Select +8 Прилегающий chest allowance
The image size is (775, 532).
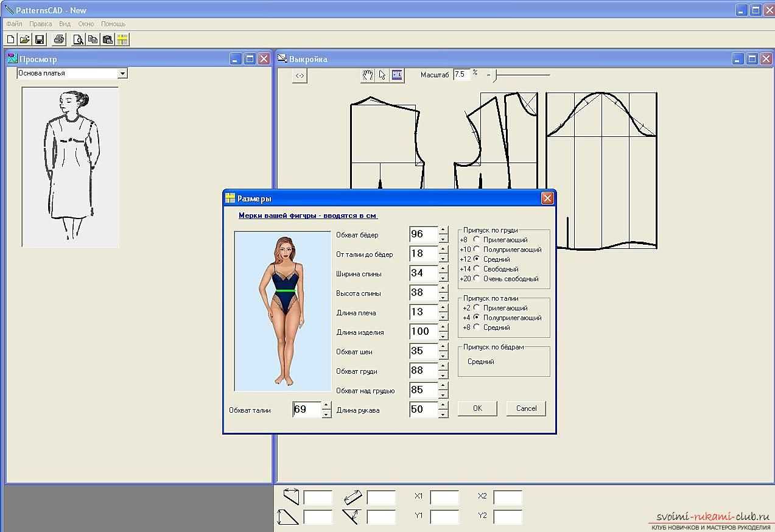[x=477, y=240]
